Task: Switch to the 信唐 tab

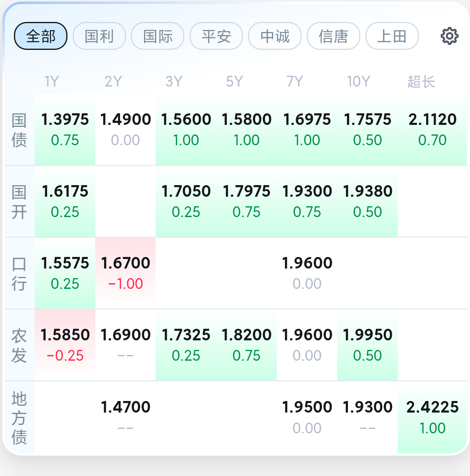Action: (334, 36)
